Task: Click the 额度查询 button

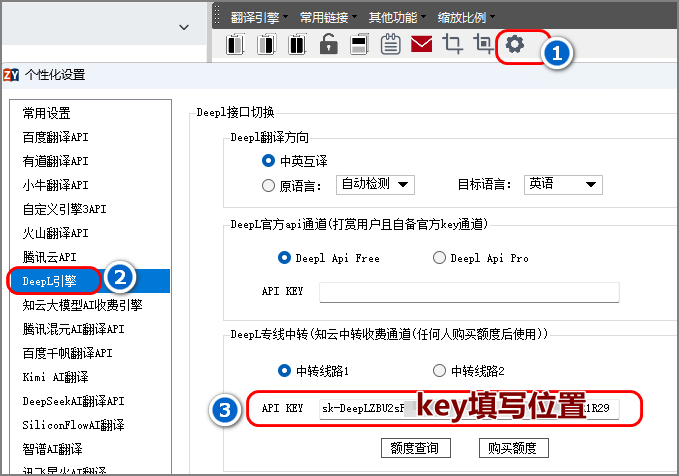Action: [415, 447]
